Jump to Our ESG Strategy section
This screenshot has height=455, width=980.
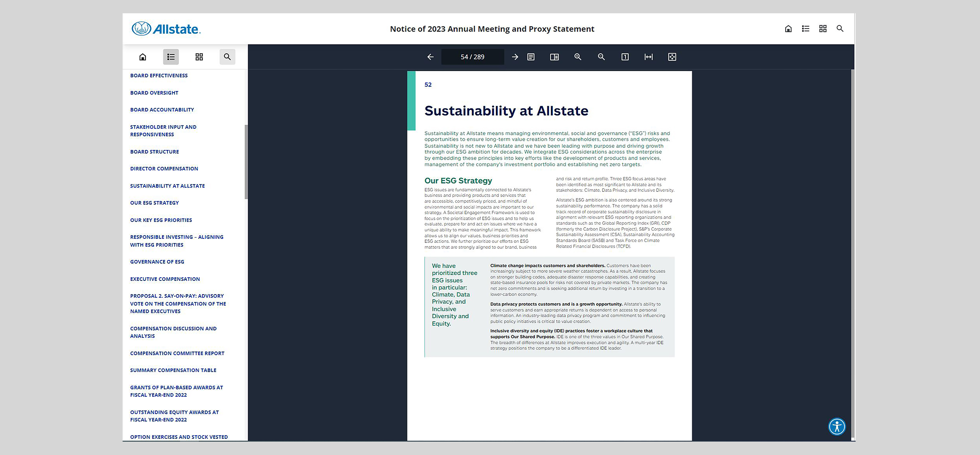tap(155, 203)
